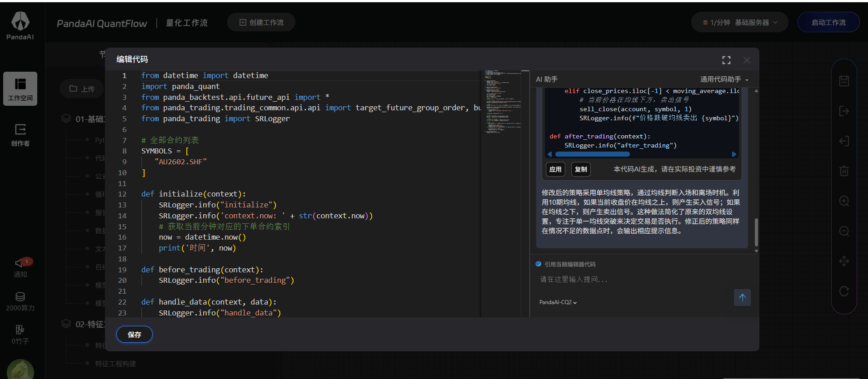The height and width of the screenshot is (379, 868).
Task: Click the AI 助手 panel title
Action: 547,79
